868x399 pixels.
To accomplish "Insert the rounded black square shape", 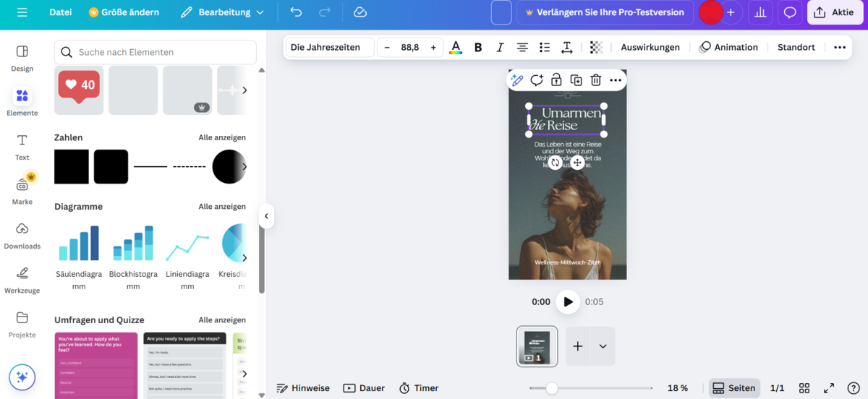I will tap(111, 167).
